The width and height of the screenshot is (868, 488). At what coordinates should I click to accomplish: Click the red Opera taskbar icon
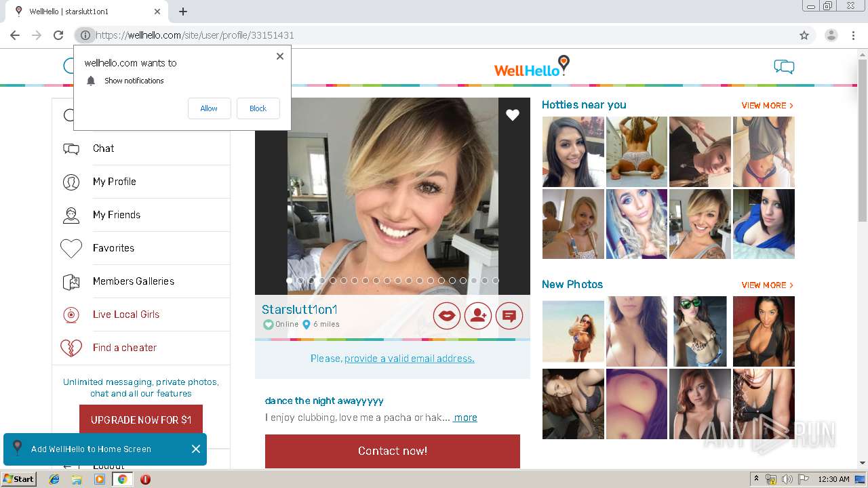[x=145, y=479]
